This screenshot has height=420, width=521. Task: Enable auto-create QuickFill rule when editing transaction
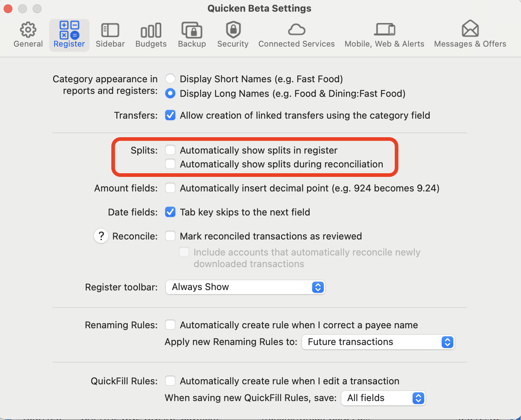pyautogui.click(x=170, y=381)
